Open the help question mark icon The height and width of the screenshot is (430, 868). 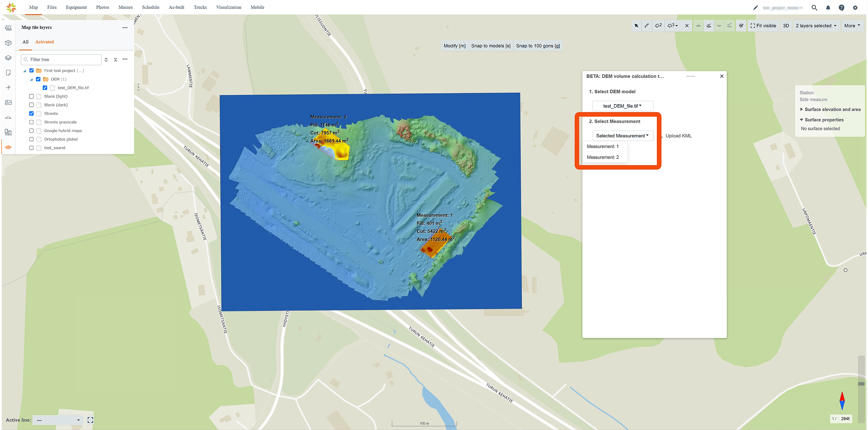842,8
